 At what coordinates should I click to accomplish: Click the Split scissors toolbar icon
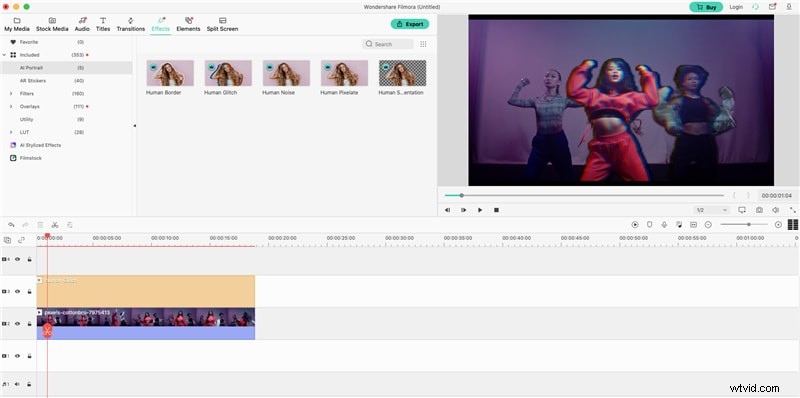click(x=55, y=225)
